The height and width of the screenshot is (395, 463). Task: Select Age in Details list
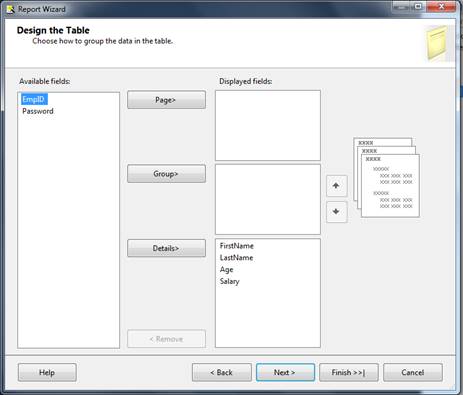(227, 269)
